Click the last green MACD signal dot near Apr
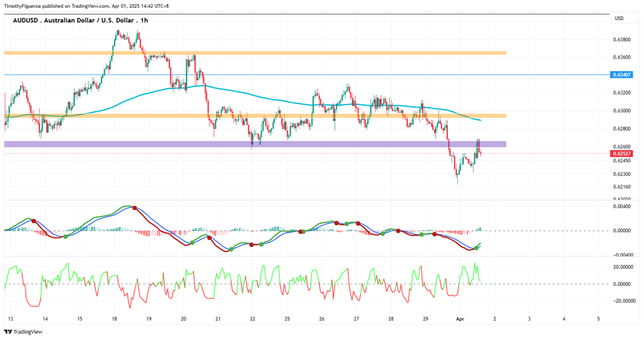644x339 pixels. pos(476,248)
